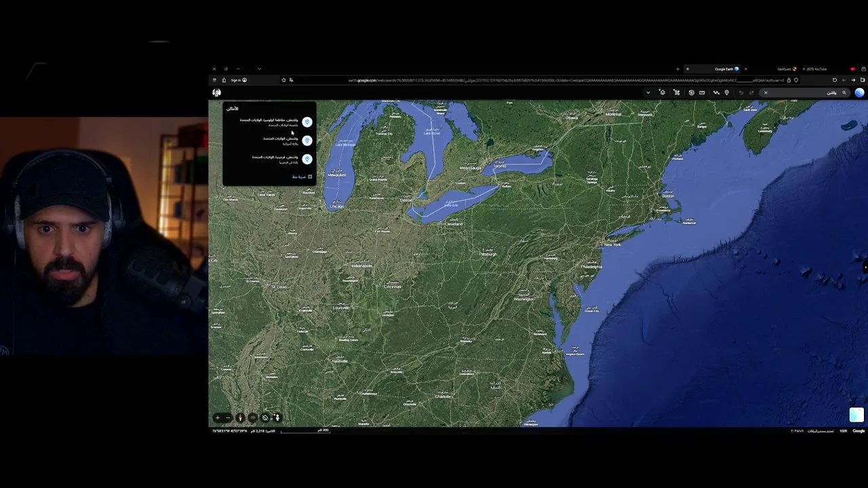Click the Earth search text field
Screen dimensions: 868x488
point(804,93)
